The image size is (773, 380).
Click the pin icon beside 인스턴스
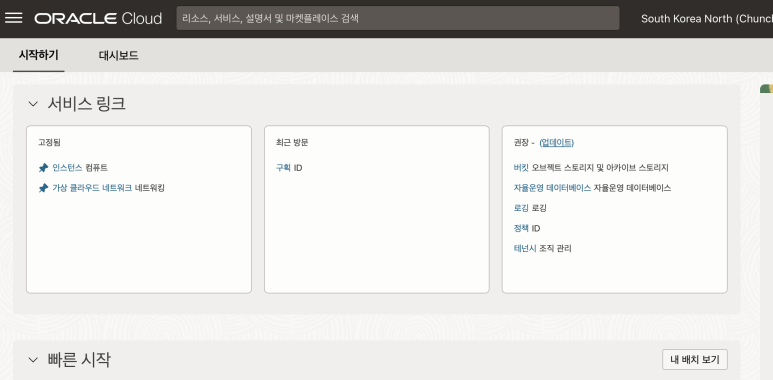tap(43, 168)
